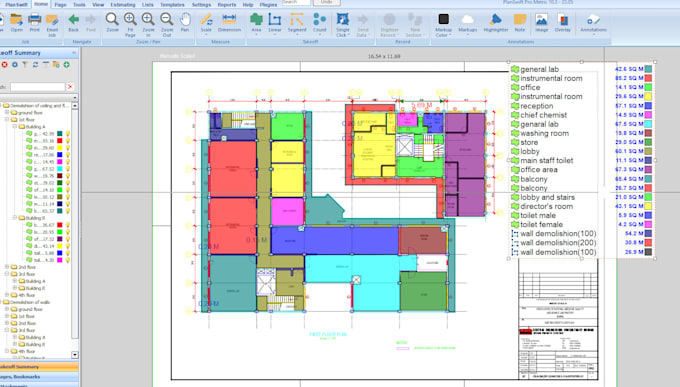Select the Pages, Bookmarks panel button
Image resolution: width=680 pixels, height=387 pixels.
tap(39, 377)
